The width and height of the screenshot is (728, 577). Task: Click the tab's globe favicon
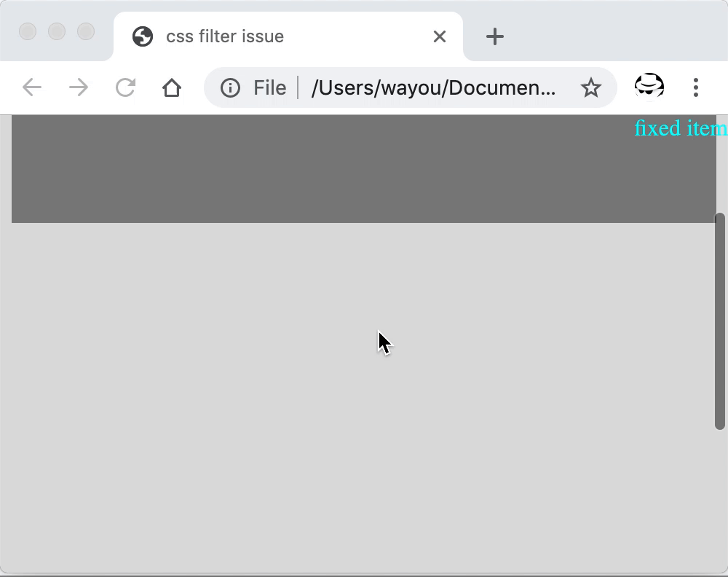(143, 36)
